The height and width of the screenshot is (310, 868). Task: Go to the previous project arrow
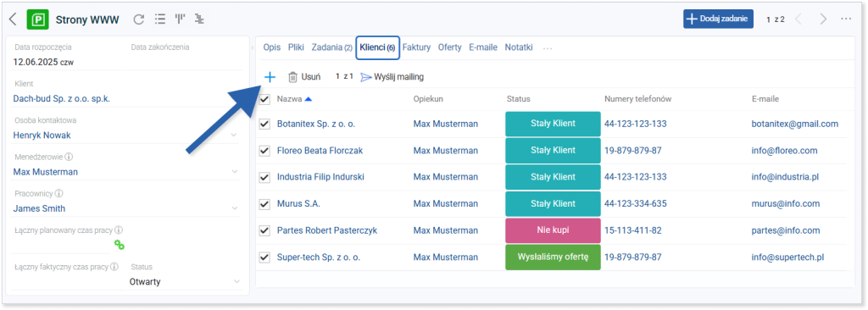[798, 19]
